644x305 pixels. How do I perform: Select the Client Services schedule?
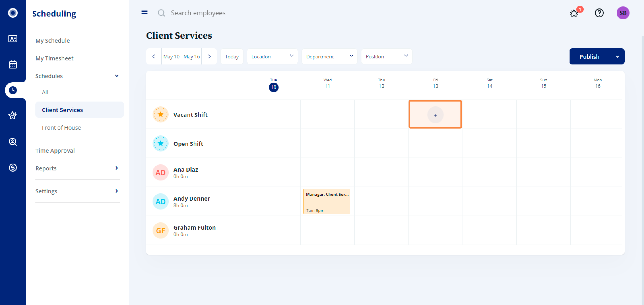click(79, 110)
